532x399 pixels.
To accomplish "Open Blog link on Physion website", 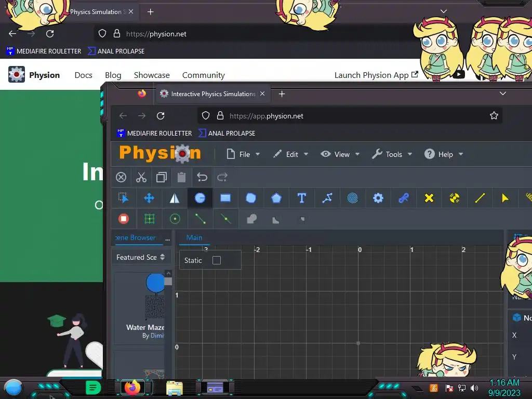I will 113,75.
